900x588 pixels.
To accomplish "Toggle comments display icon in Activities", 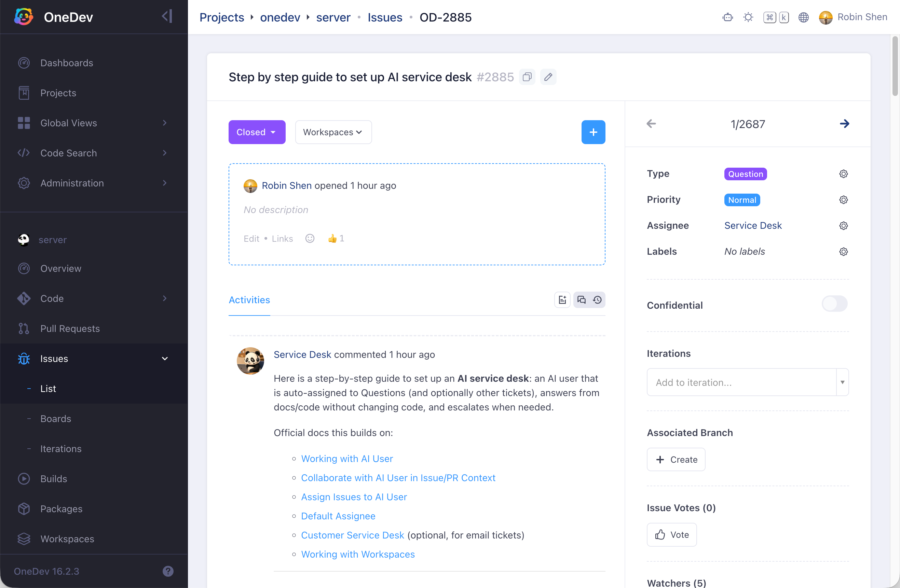I will 581,300.
